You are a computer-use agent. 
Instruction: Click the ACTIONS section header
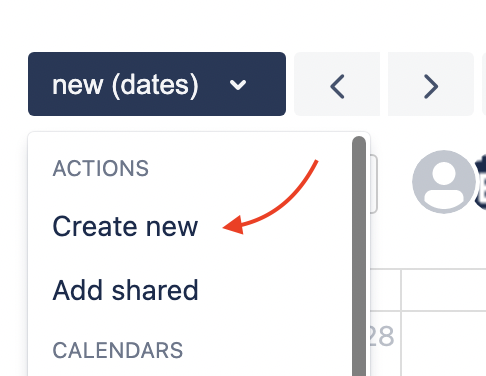pos(100,168)
